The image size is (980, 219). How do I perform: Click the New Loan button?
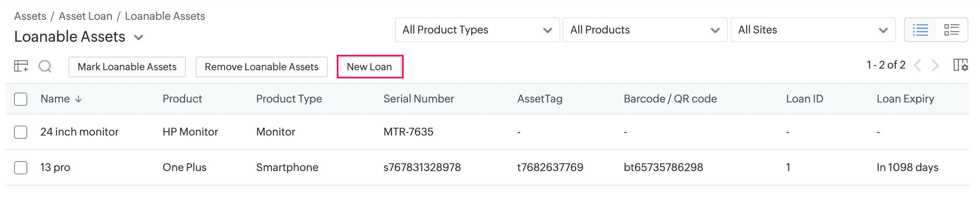pyautogui.click(x=369, y=67)
